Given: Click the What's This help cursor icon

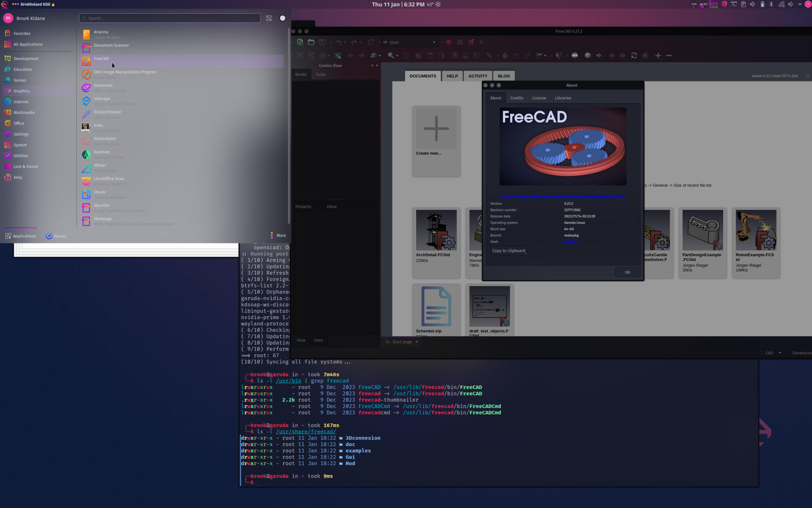Looking at the screenshot, I should click(559, 55).
